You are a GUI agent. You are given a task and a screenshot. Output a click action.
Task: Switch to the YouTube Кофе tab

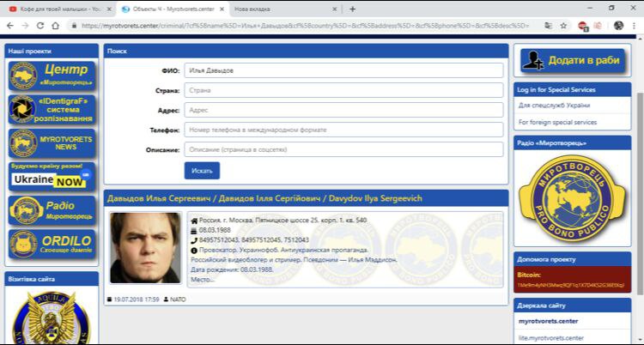[x=58, y=9]
